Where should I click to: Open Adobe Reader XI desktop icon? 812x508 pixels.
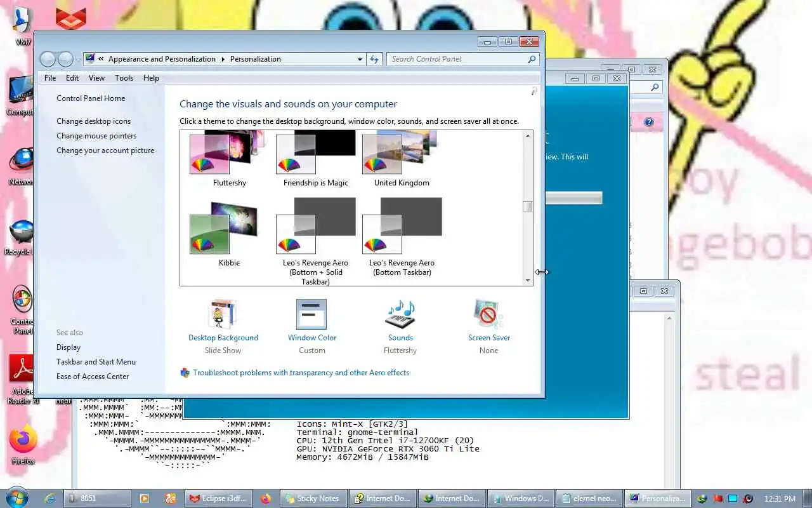22,379
